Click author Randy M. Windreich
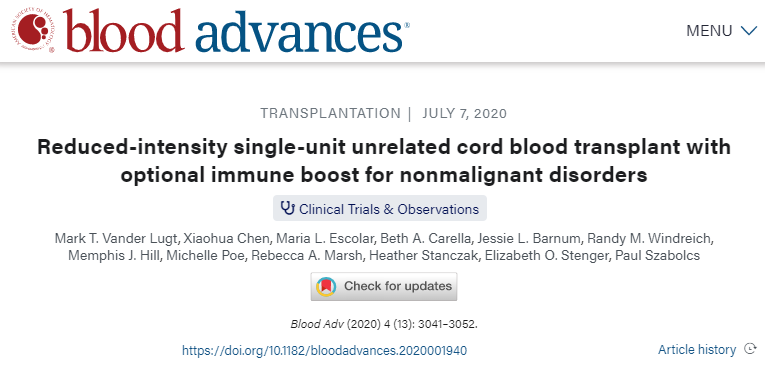The image size is (765, 366). tap(650, 239)
